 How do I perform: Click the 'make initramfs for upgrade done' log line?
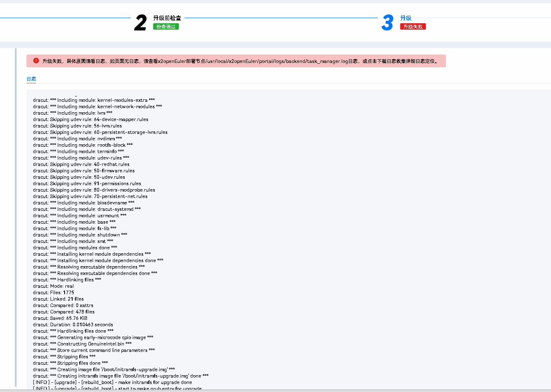(112, 382)
